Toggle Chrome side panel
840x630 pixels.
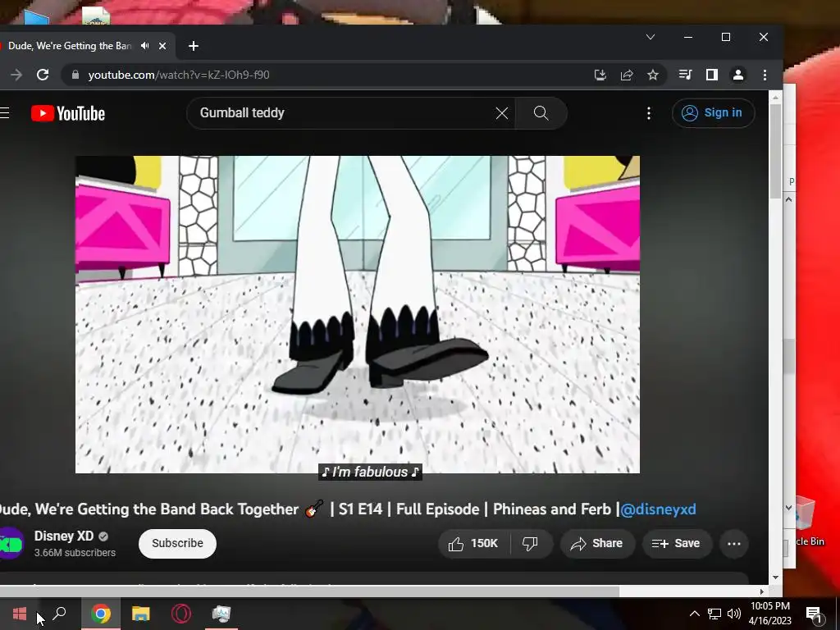tap(711, 75)
